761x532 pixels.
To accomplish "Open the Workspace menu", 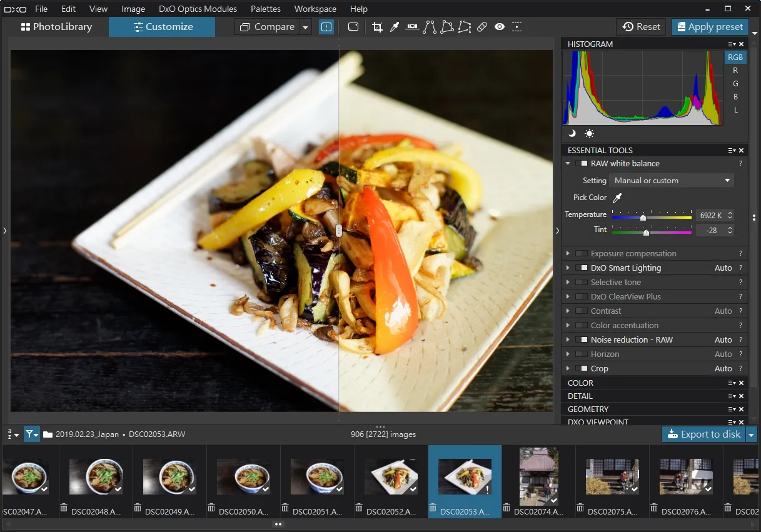I will (x=315, y=9).
